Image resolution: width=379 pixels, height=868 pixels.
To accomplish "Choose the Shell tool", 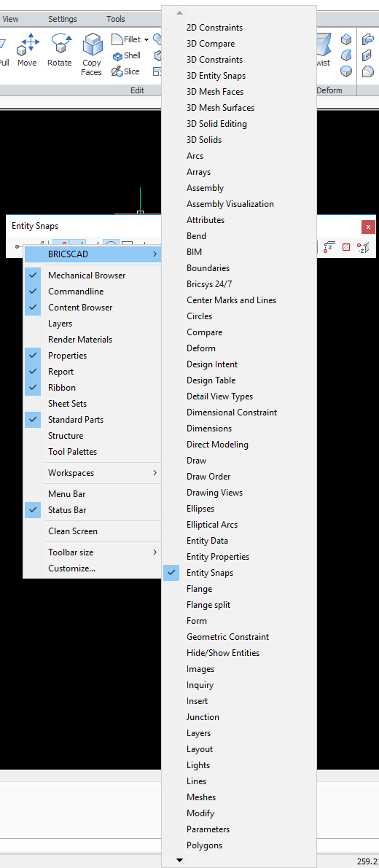I will point(126,55).
